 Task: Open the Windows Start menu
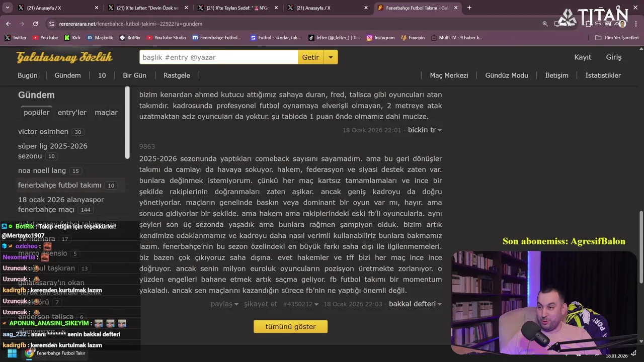click(12, 353)
